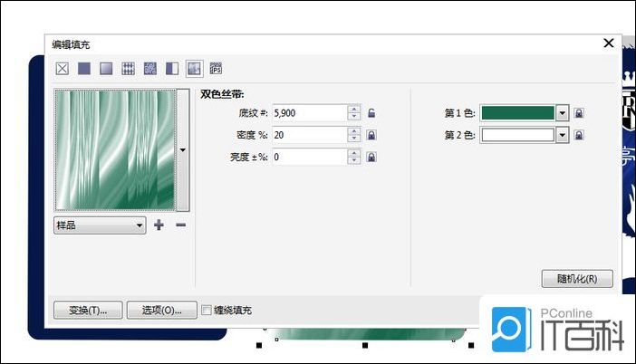Decrease 亮度 ±% with down stepper
Image resolution: width=636 pixels, height=364 pixels.
(x=354, y=161)
